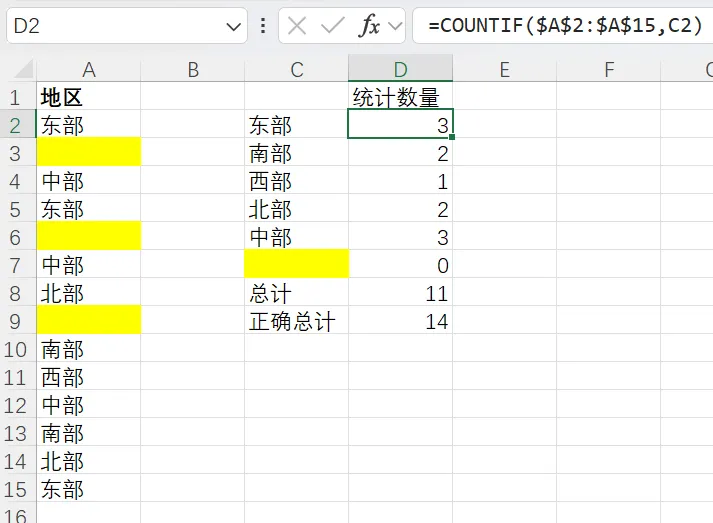
Task: Click cell C9 labeled 正确总计
Action: click(296, 322)
